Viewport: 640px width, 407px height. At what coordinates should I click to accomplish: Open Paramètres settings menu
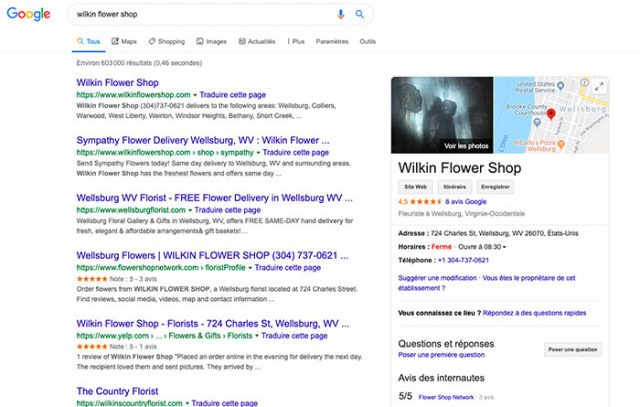coord(332,41)
